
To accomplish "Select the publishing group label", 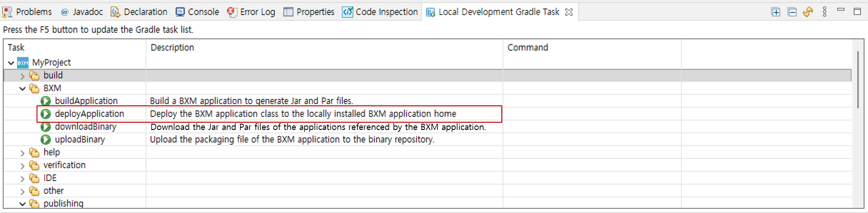I will [63, 203].
